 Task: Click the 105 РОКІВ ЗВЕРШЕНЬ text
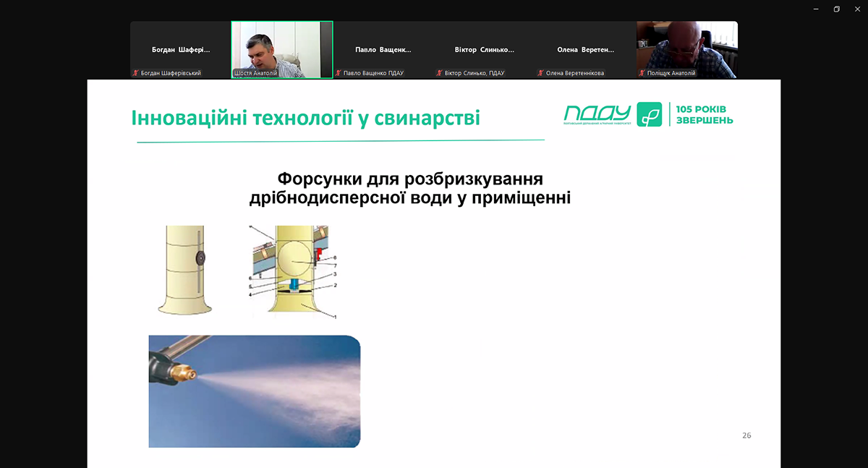pos(704,114)
